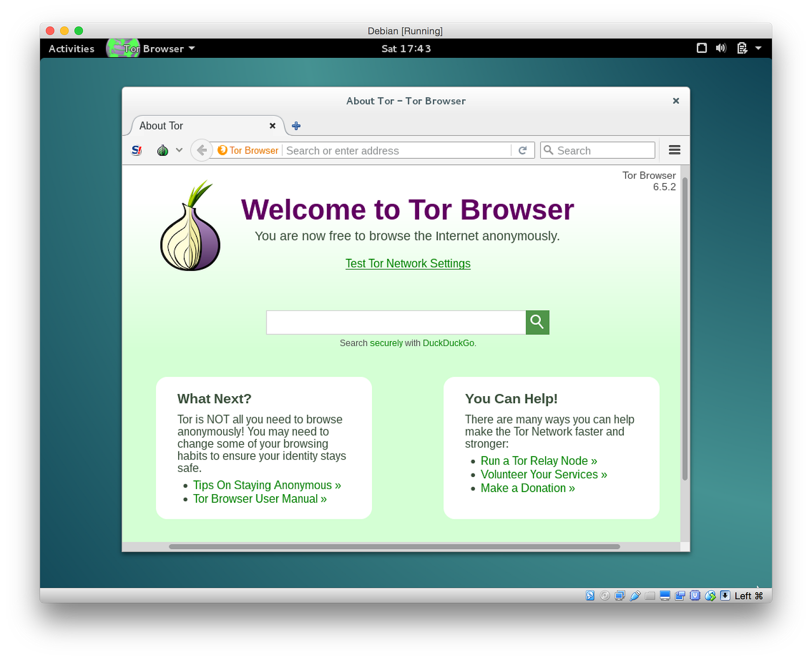Reload the page with the refresh icon
The height and width of the screenshot is (660, 812).
point(523,150)
